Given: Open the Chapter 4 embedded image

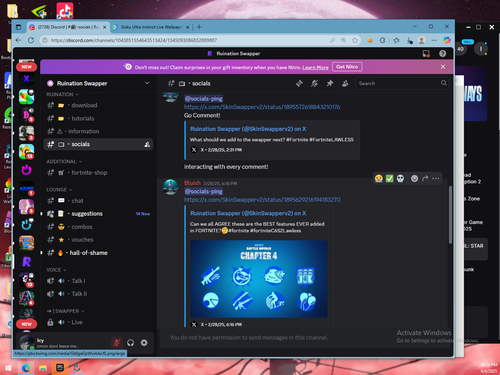Looking at the screenshot, I should tap(259, 279).
